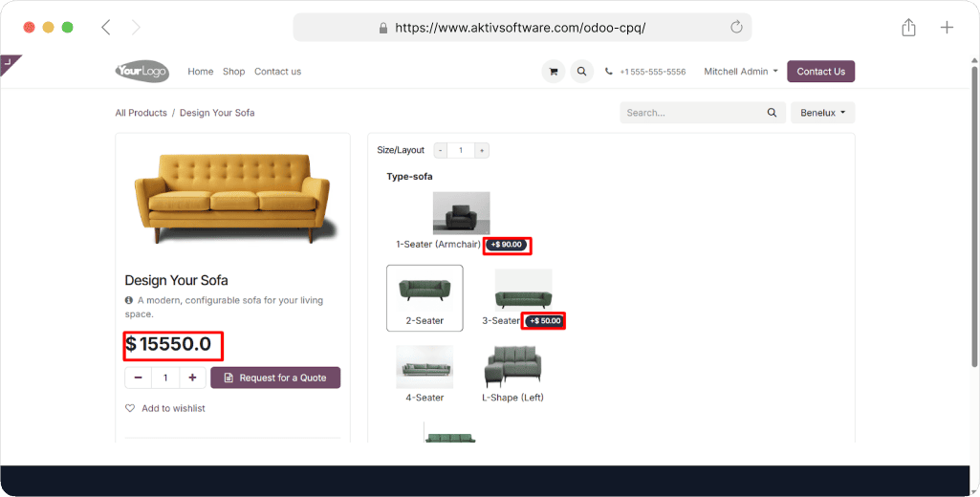Click the header search magnifier icon
The image size is (980, 497).
(581, 72)
